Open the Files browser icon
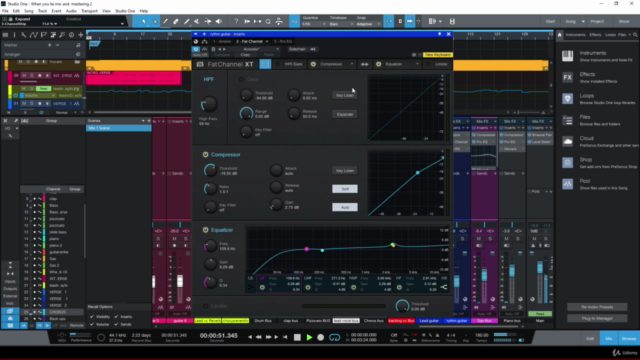 [x=567, y=120]
